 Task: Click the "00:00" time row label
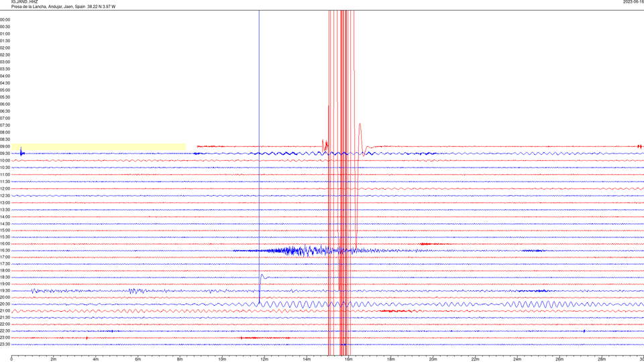click(x=5, y=19)
